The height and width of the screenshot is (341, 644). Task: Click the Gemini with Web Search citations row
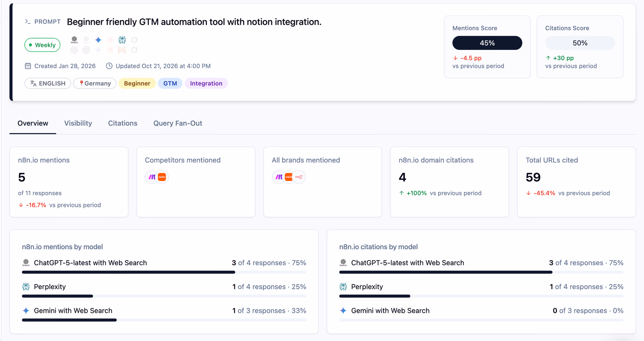481,313
